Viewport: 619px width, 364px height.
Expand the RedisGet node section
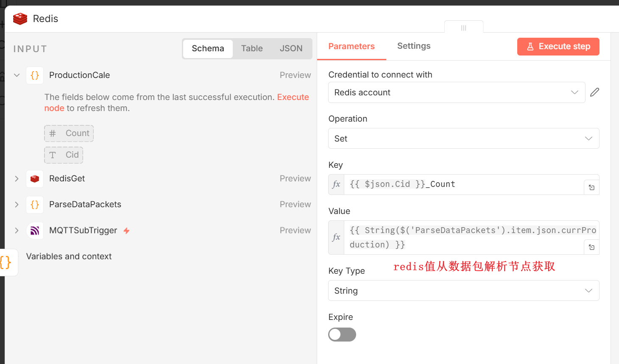17,179
